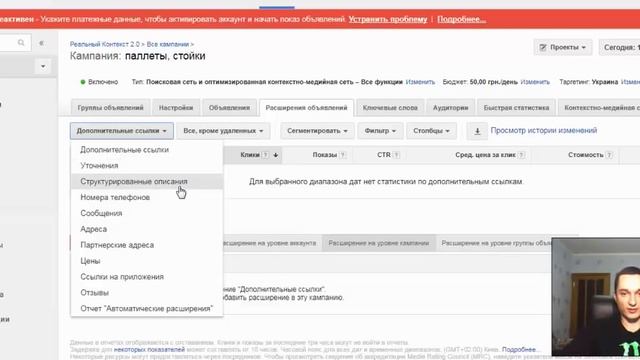This screenshot has width=640, height=360.
Task: Open the Сегодня date range dropdown
Action: pyautogui.click(x=620, y=47)
